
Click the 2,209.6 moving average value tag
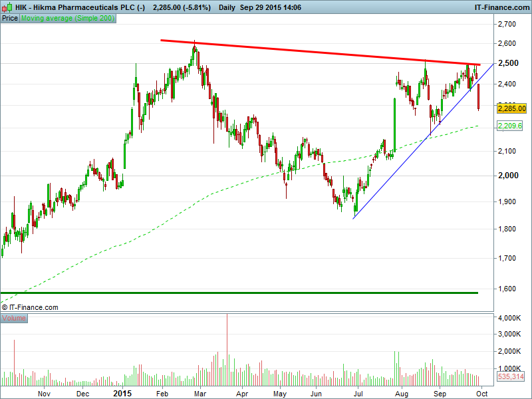pyautogui.click(x=511, y=126)
